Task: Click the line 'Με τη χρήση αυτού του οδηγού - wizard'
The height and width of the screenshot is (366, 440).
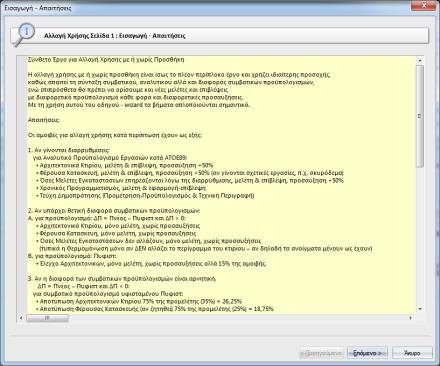Action: pos(139,105)
